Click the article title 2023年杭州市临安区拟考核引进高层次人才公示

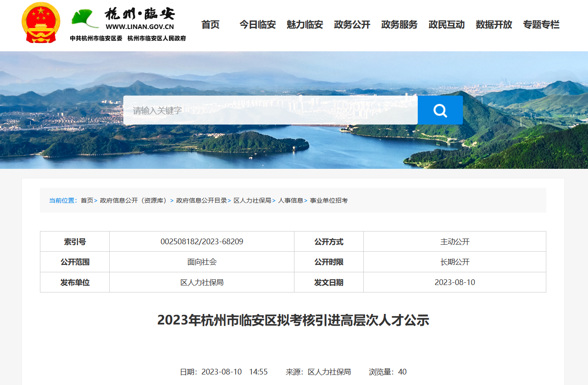[293, 320]
